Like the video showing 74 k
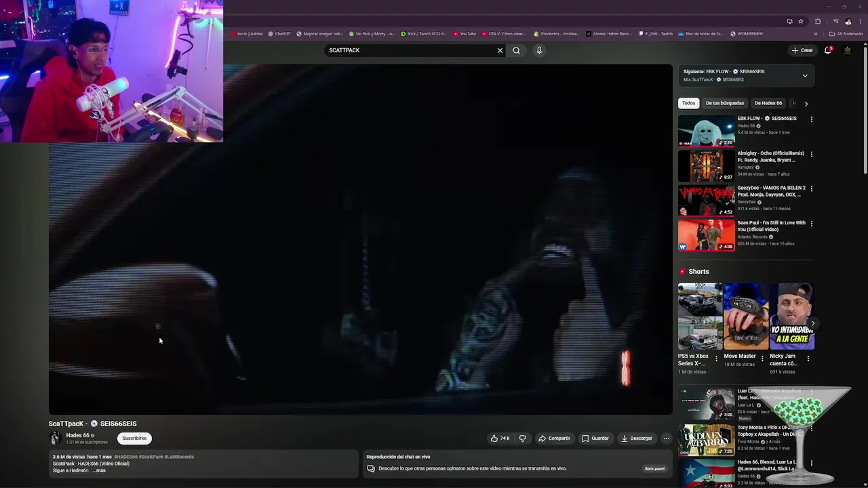Screen dimensions: 868x488 tap(500, 439)
